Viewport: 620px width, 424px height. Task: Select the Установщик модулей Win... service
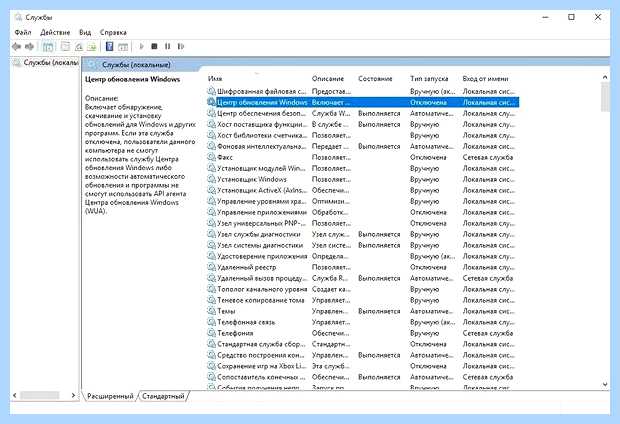click(363, 168)
